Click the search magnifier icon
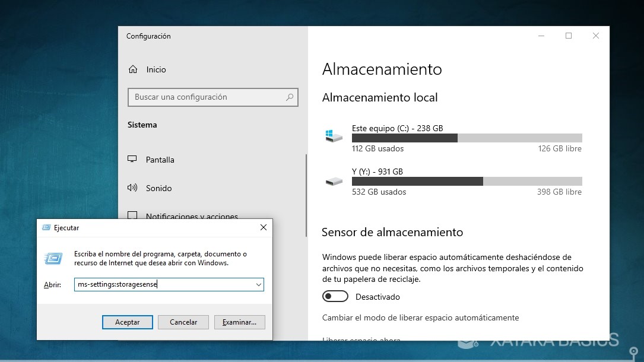 [289, 97]
